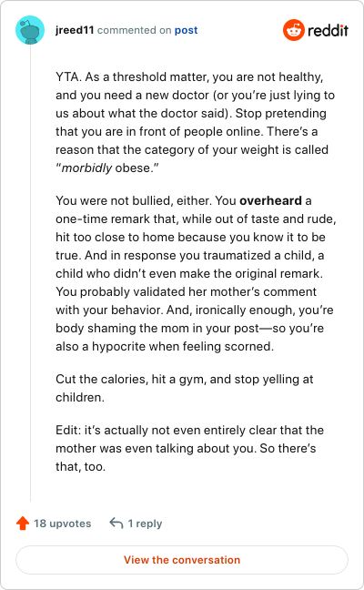Click the phrase "that, too." ending the comment

click(80, 466)
